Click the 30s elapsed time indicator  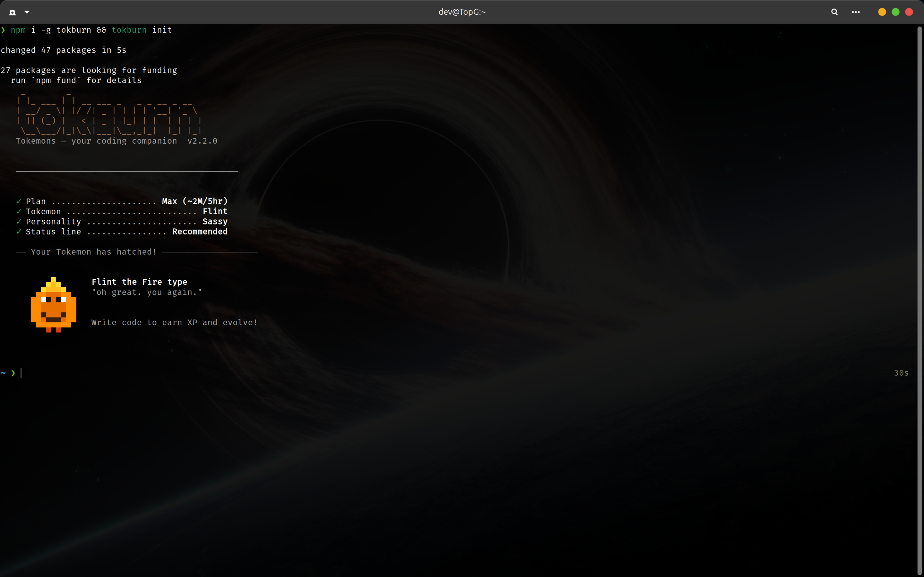click(x=901, y=373)
